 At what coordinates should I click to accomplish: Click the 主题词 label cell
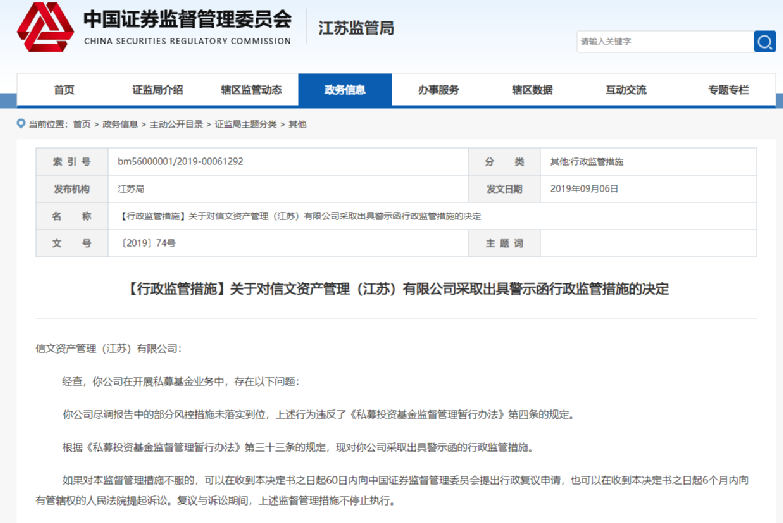(x=504, y=243)
